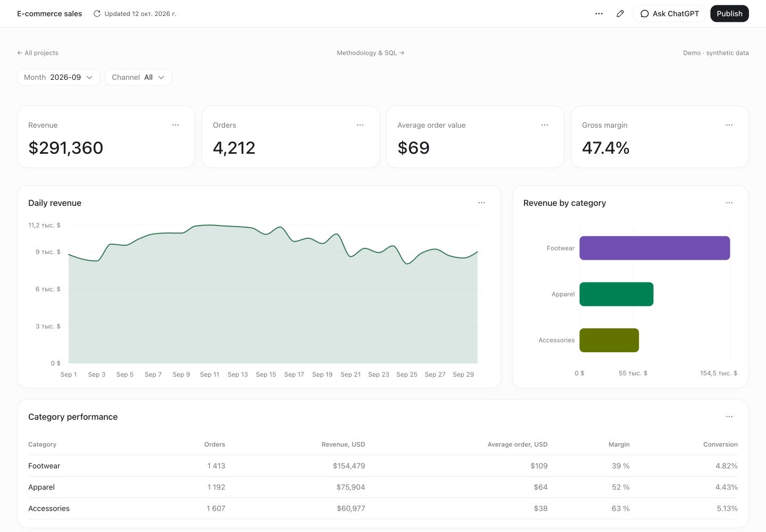This screenshot has height=532, width=766.
Task: Click the Category column header
Action: (x=42, y=444)
